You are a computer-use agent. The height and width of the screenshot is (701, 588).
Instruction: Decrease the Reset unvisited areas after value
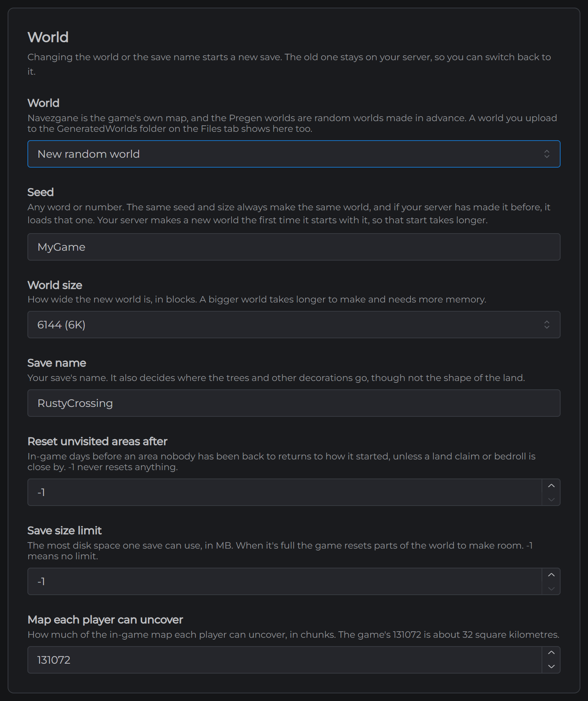551,499
